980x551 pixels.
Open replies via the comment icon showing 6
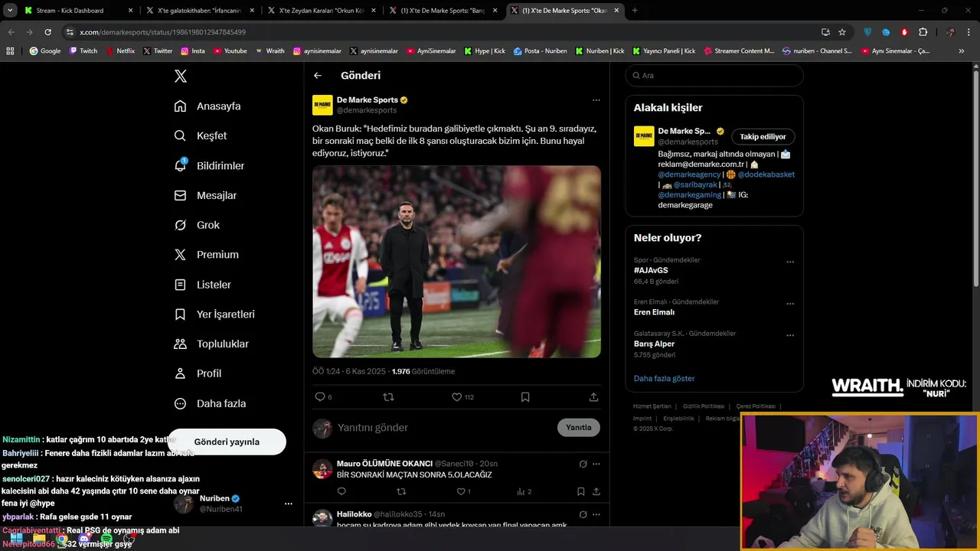tap(320, 397)
